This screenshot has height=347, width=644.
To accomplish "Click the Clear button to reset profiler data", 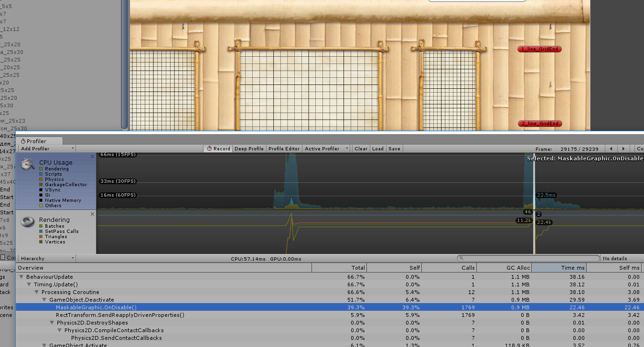I will (x=361, y=148).
